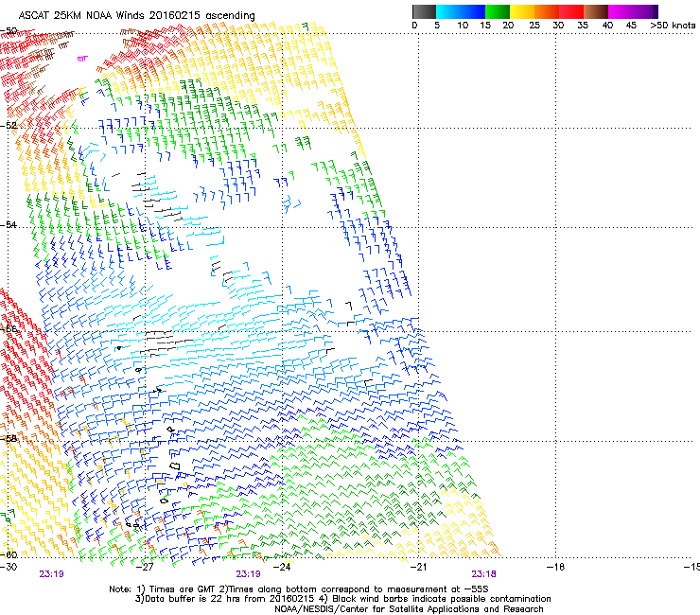Click the '-30' longitude axis label
This screenshot has height=615, width=700.
pyautogui.click(x=9, y=567)
